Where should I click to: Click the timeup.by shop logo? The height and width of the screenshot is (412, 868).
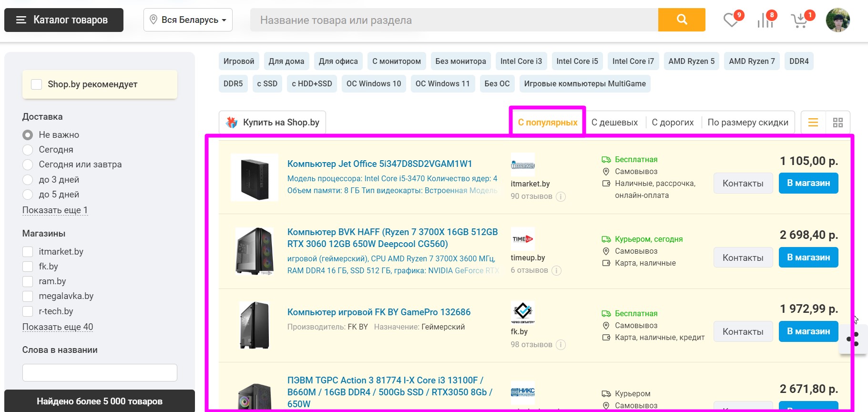[x=523, y=239]
